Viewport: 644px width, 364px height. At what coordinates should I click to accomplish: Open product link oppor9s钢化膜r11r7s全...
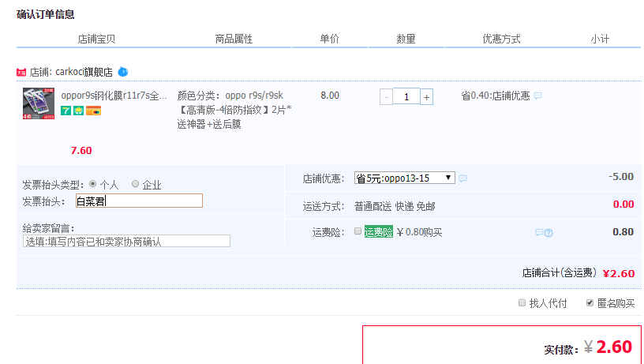point(114,96)
